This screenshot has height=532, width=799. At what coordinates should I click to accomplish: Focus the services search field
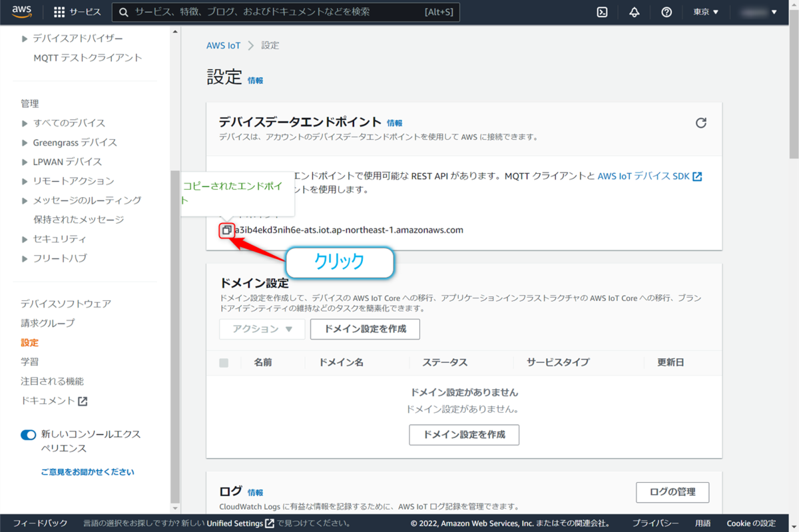tap(285, 12)
